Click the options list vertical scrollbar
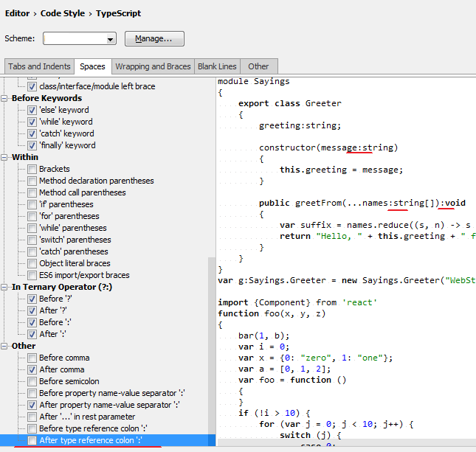Image resolution: width=476 pixels, height=452 pixels. [212, 351]
